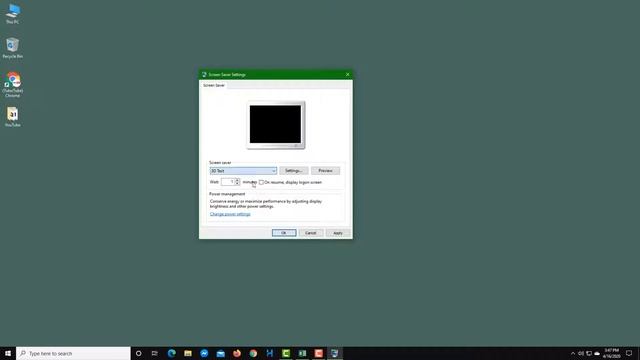
Task: Open the screen saver selection dropdown
Action: pyautogui.click(x=243, y=171)
